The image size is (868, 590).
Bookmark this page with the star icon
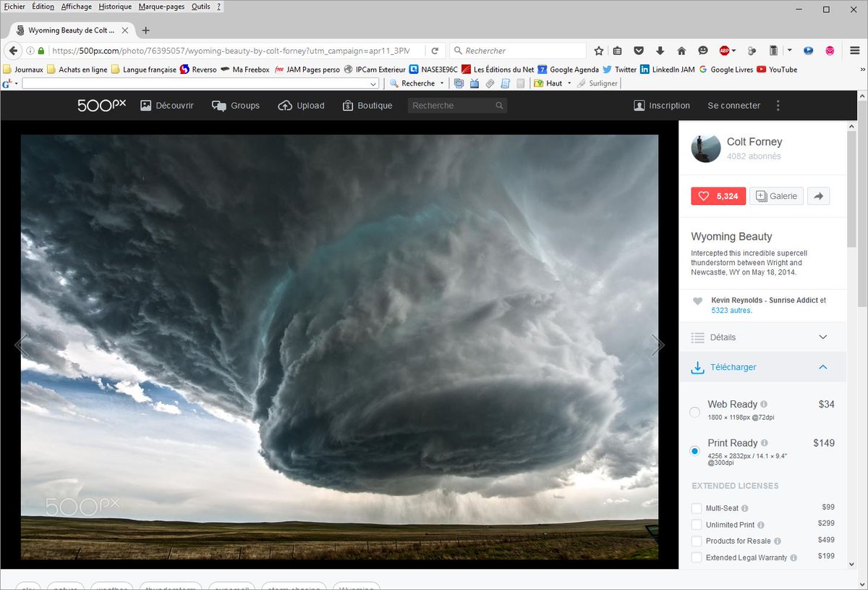pos(599,51)
